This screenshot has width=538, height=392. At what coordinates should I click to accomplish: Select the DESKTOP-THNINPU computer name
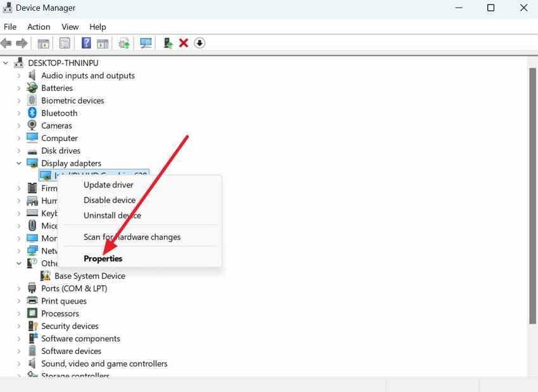click(x=63, y=63)
